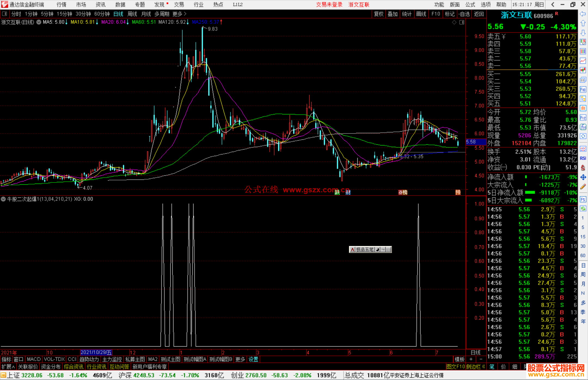Click the 画线 drawing button
The width and height of the screenshot is (588, 380).
[421, 14]
